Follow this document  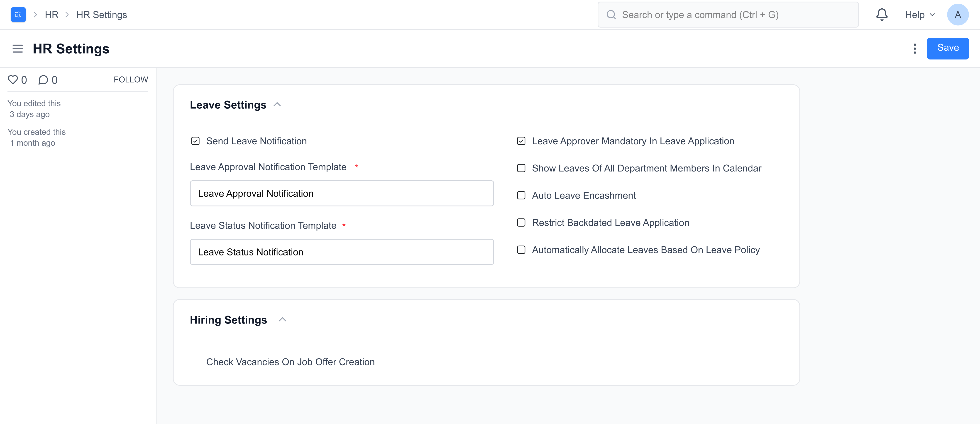[131, 80]
